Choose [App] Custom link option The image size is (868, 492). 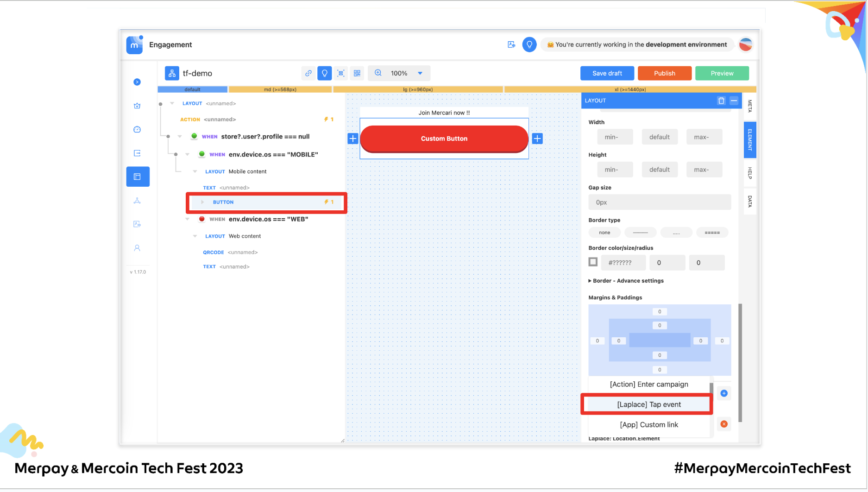pos(649,425)
